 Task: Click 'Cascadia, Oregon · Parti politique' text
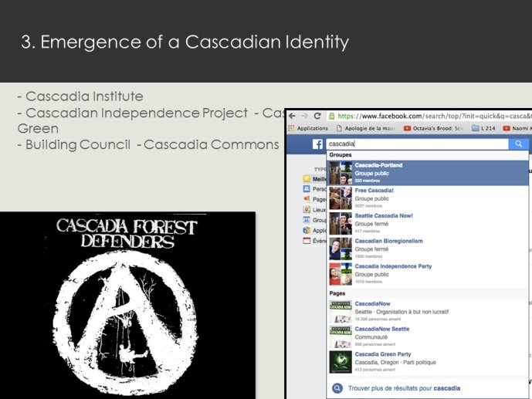pyautogui.click(x=395, y=363)
